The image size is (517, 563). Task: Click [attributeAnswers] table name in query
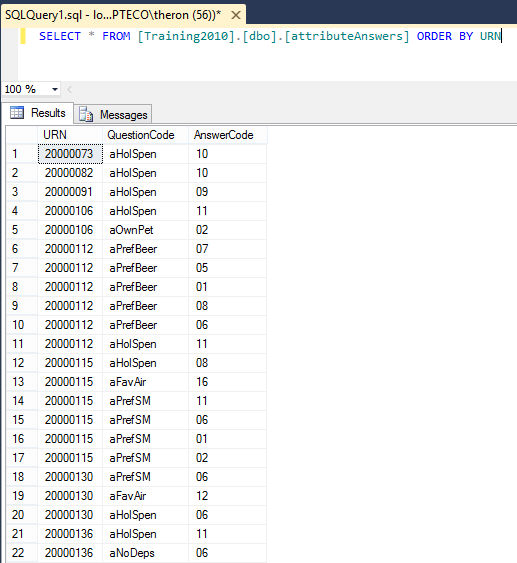347,36
